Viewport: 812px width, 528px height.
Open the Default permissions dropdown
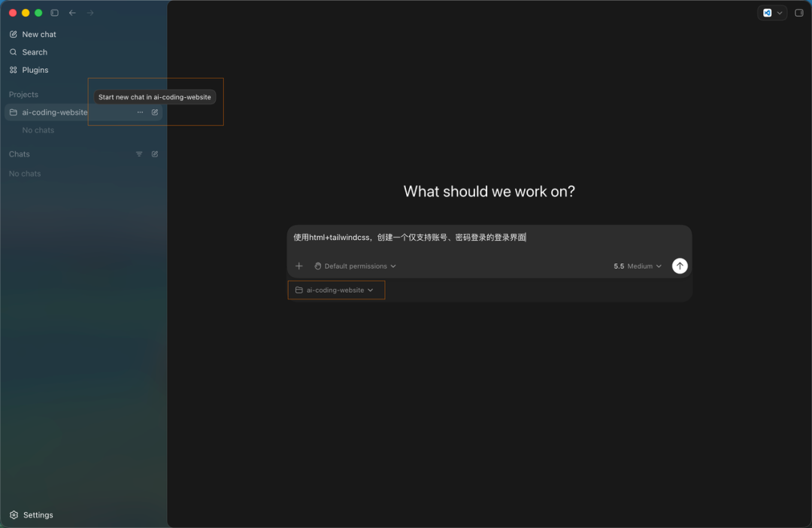[355, 266]
